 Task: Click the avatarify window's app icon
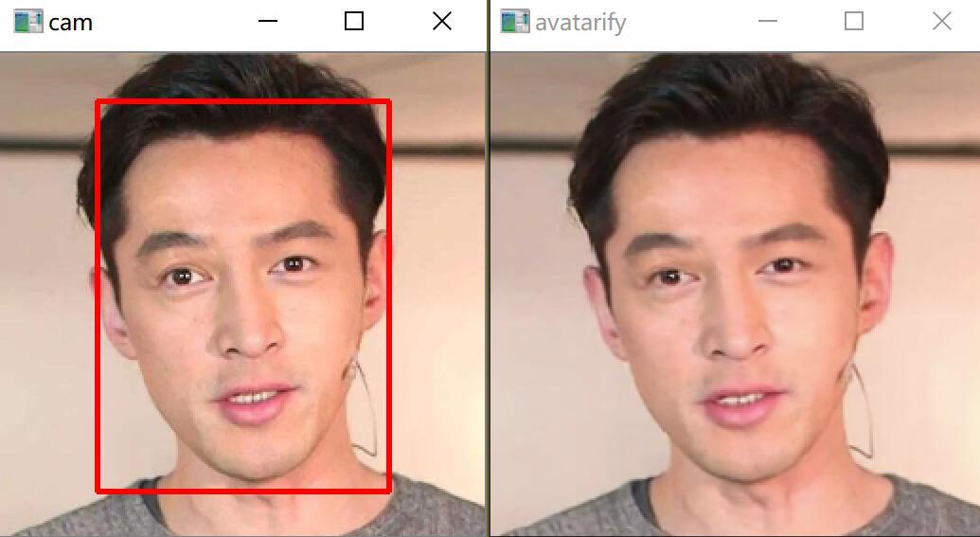click(515, 21)
